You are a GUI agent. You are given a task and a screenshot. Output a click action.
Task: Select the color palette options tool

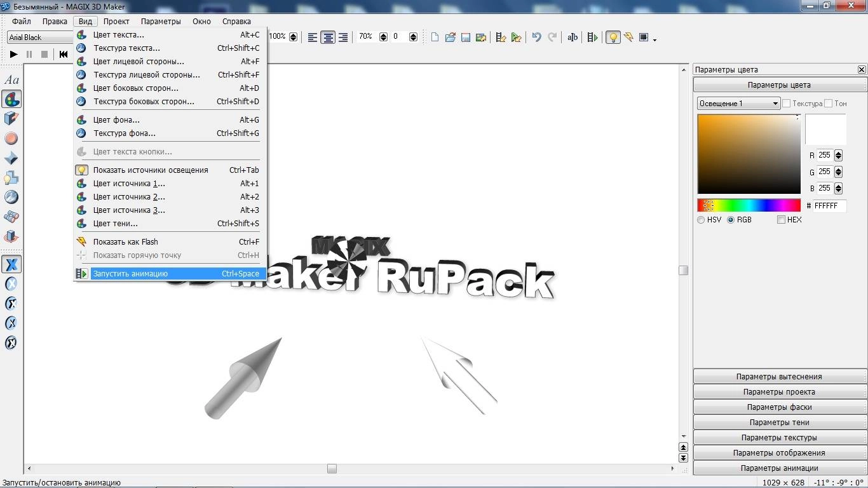click(11, 99)
